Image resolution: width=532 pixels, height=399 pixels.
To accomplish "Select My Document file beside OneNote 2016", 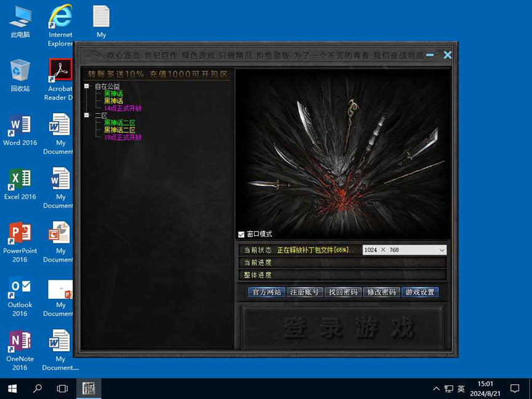I will click(x=60, y=350).
